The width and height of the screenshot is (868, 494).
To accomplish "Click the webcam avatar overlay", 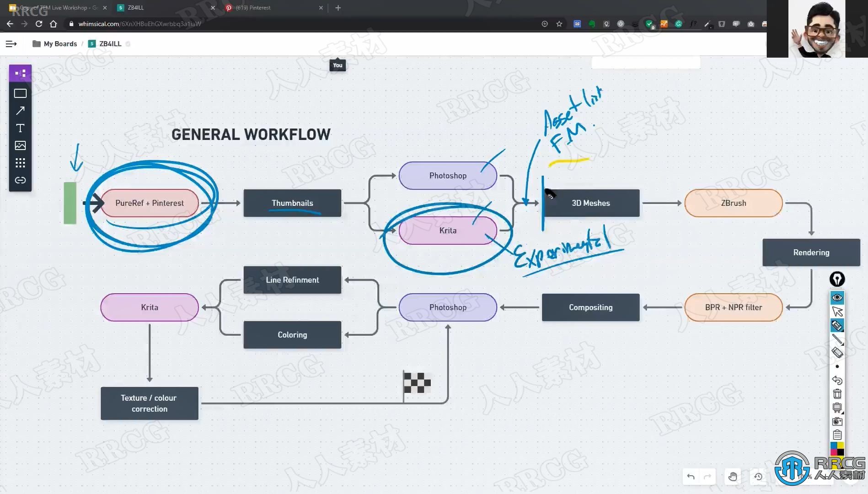I will (817, 29).
